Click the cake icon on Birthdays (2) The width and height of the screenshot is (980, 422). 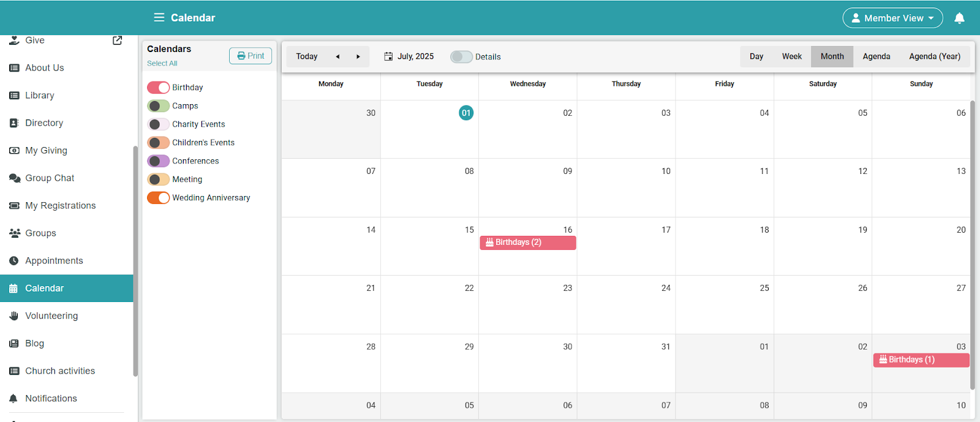pos(489,243)
